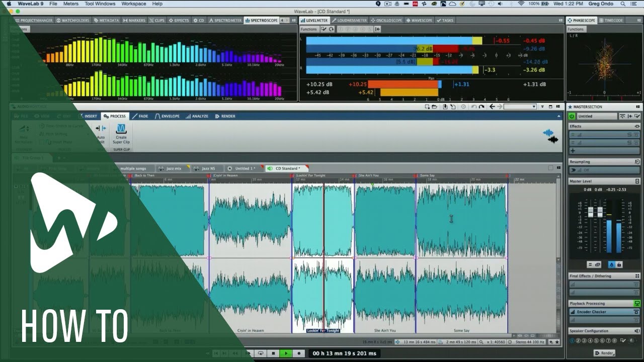The height and width of the screenshot is (362, 644).
Task: Click the Create Super Clip icon
Action: coord(121,129)
